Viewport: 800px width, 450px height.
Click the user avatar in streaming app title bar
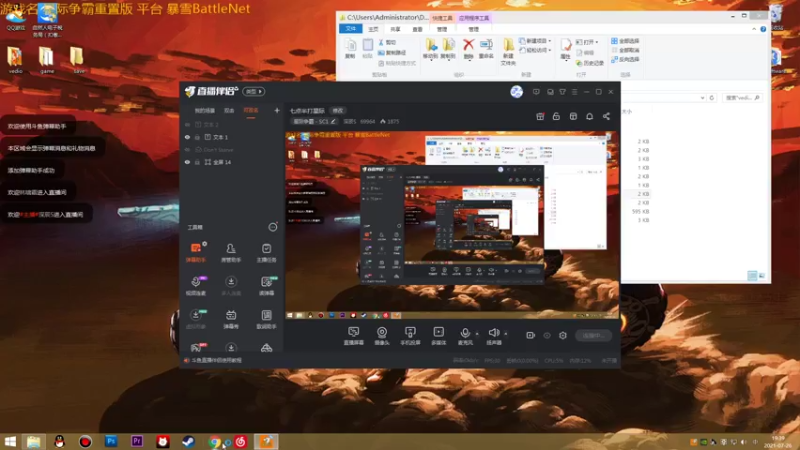[x=516, y=92]
